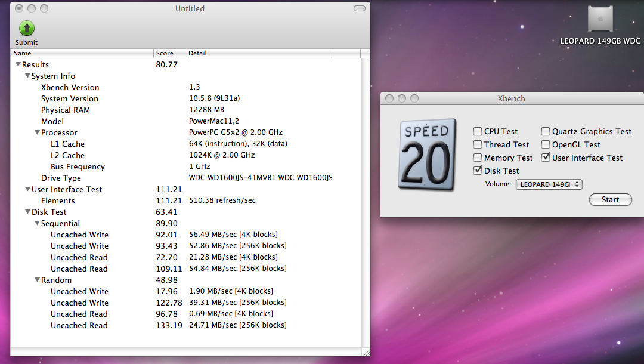Collapse the Disk Test results group
This screenshot has width=644, height=364.
tap(27, 212)
